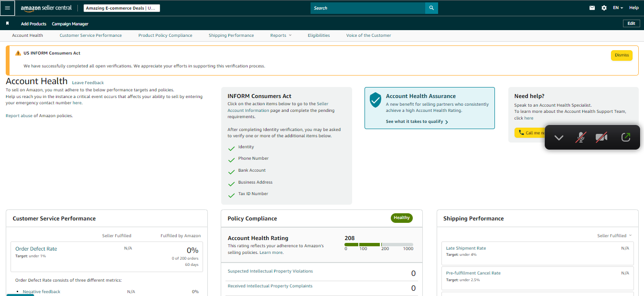The height and width of the screenshot is (296, 644).
Task: Click the share screen icon in overlay
Action: coord(626,137)
